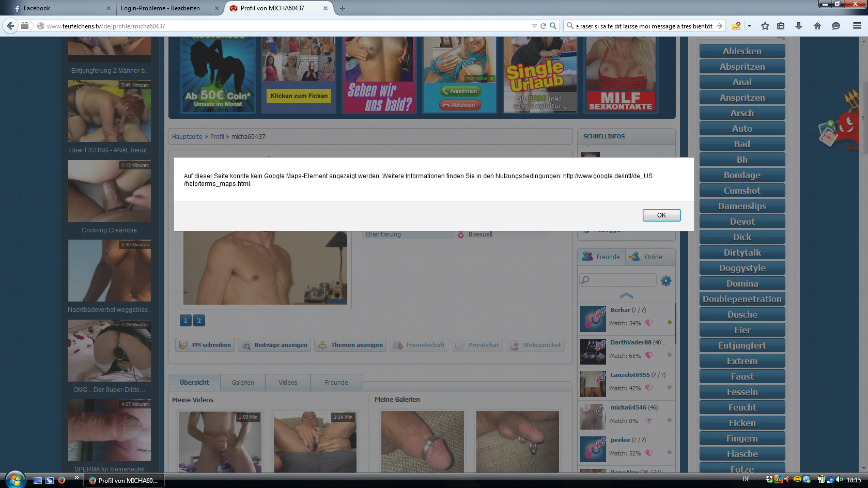Viewport: 868px width, 488px height.
Task: Open the Windows Start button
Action: 14,480
